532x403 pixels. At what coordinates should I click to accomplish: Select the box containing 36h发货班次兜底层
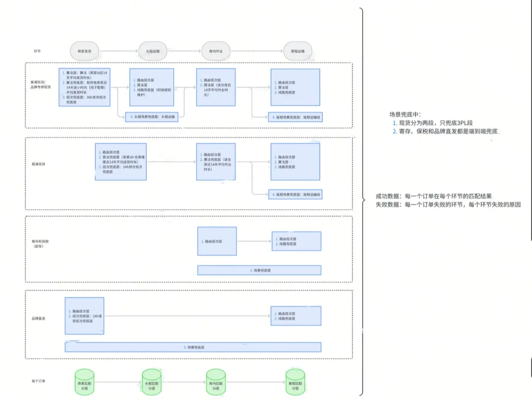click(85, 87)
